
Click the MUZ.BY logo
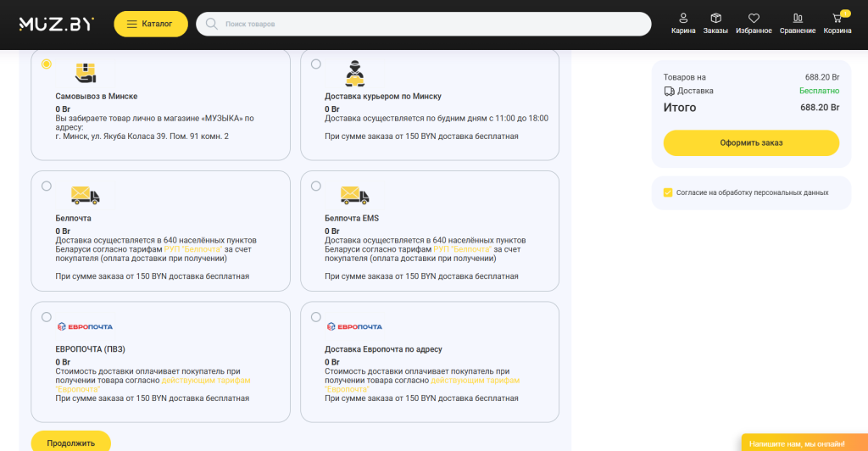coord(57,24)
